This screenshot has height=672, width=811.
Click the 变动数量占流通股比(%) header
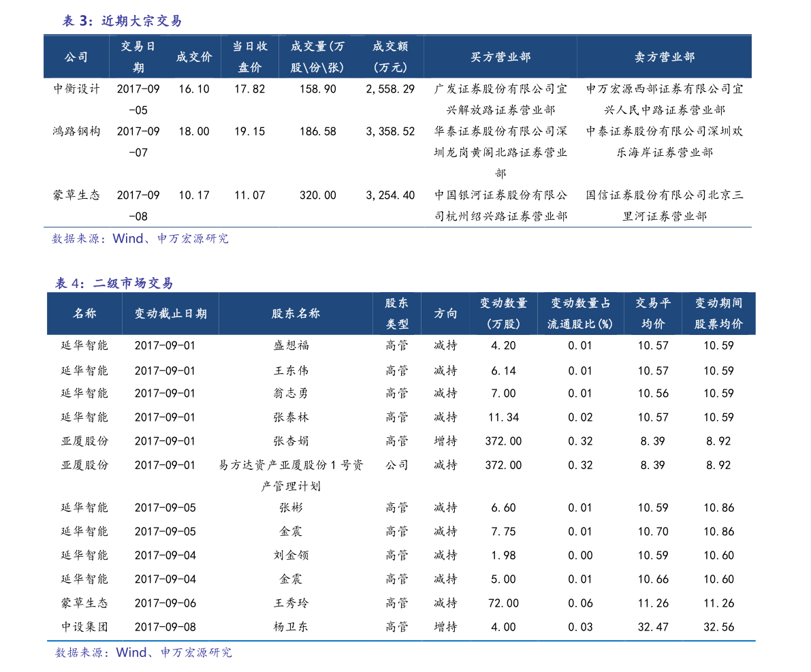[x=580, y=314]
